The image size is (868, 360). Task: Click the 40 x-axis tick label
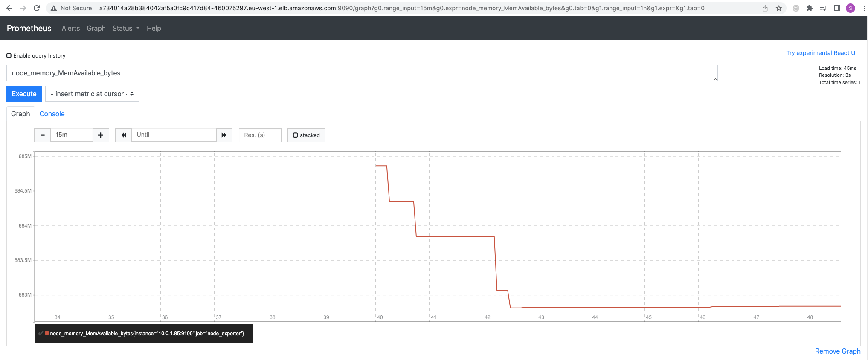click(380, 317)
